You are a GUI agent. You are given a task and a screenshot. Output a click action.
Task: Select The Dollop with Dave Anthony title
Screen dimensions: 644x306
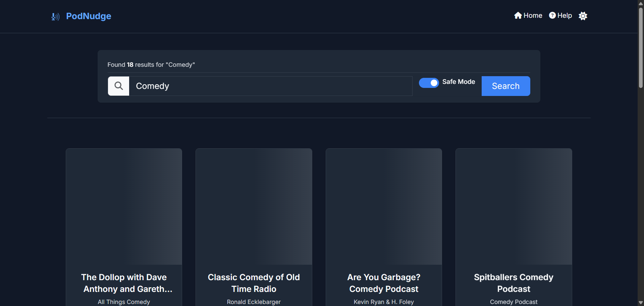(124, 283)
